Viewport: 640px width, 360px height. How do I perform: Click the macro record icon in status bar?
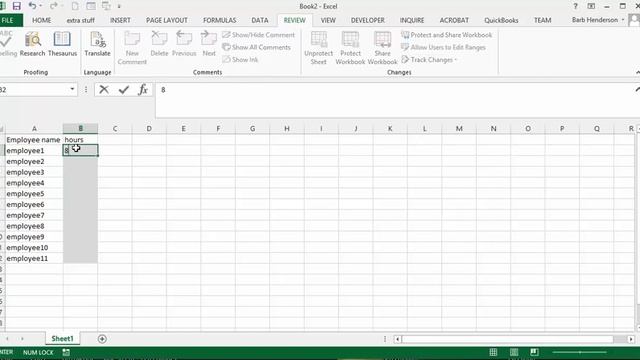click(66, 352)
